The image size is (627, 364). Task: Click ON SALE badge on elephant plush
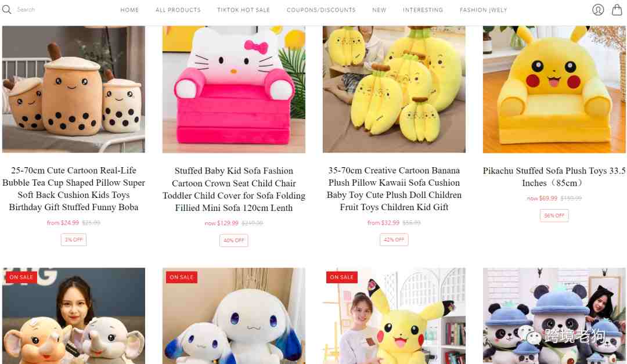point(21,277)
